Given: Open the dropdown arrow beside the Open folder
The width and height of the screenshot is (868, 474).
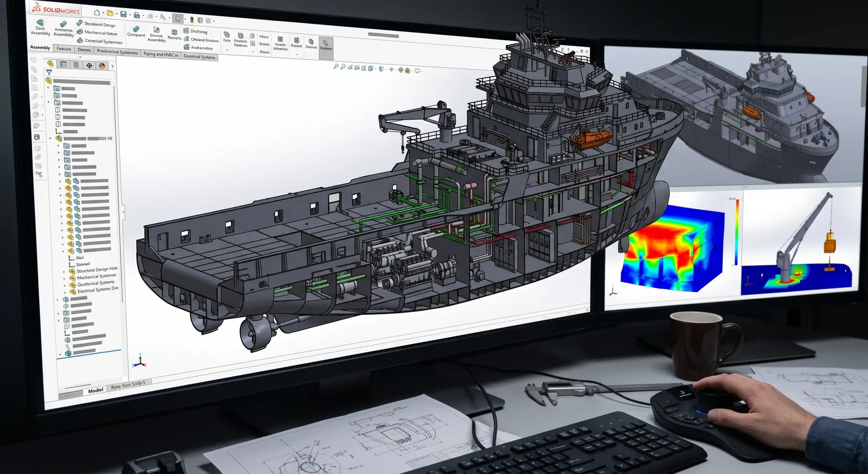Looking at the screenshot, I should 117,14.
